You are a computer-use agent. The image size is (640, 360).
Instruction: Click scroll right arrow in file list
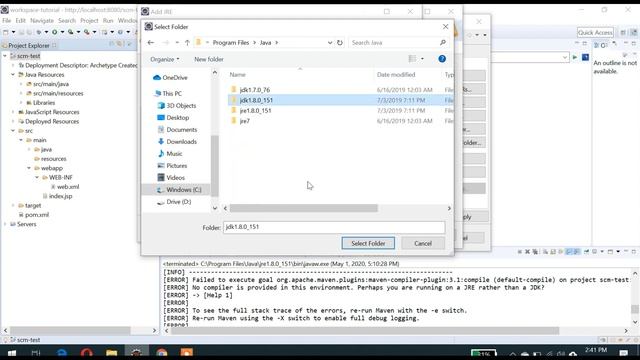[x=449, y=208]
